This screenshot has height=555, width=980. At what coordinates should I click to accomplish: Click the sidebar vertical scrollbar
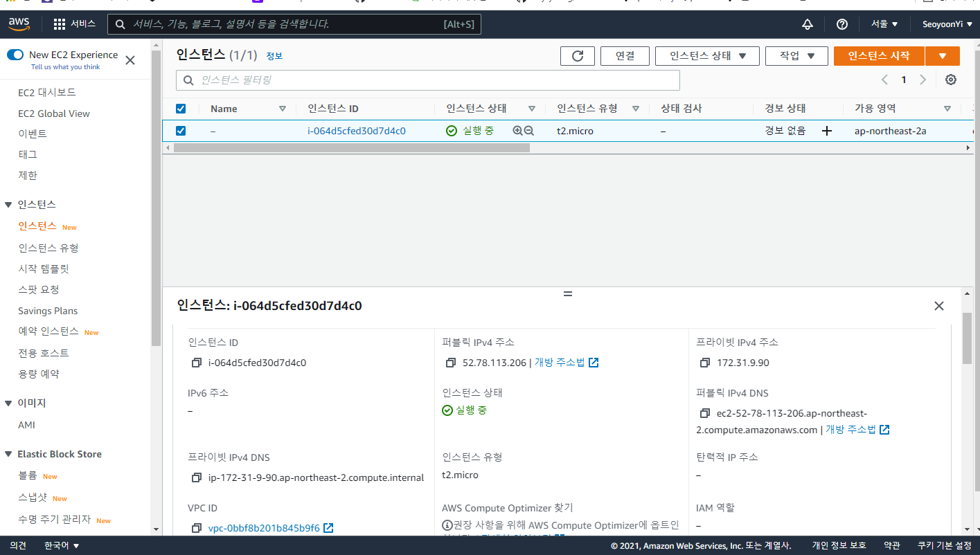(156, 197)
